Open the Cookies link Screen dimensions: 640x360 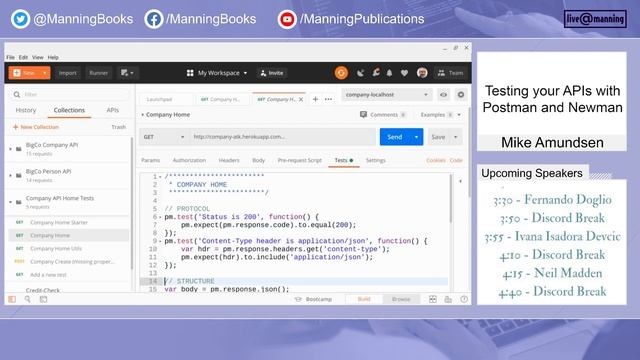[x=436, y=160]
